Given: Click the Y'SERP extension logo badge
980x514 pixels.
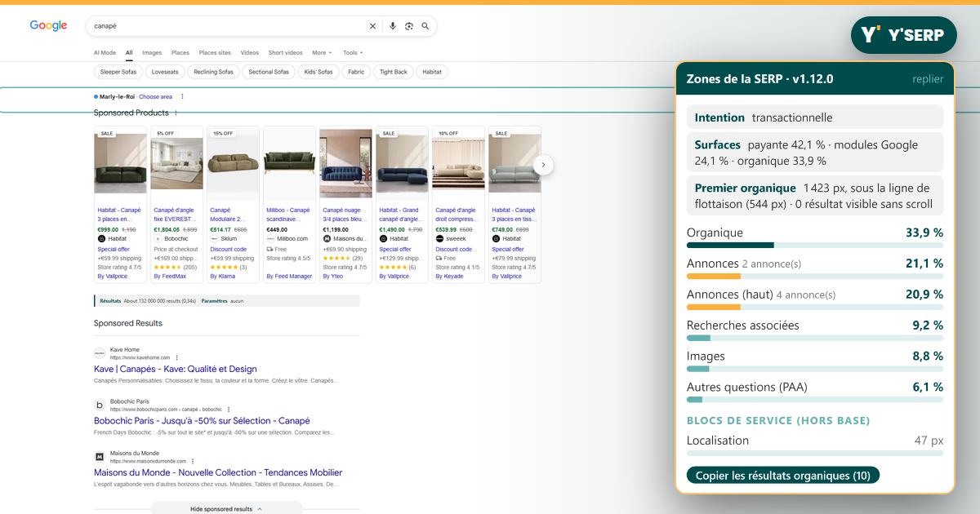Looking at the screenshot, I should (903, 35).
